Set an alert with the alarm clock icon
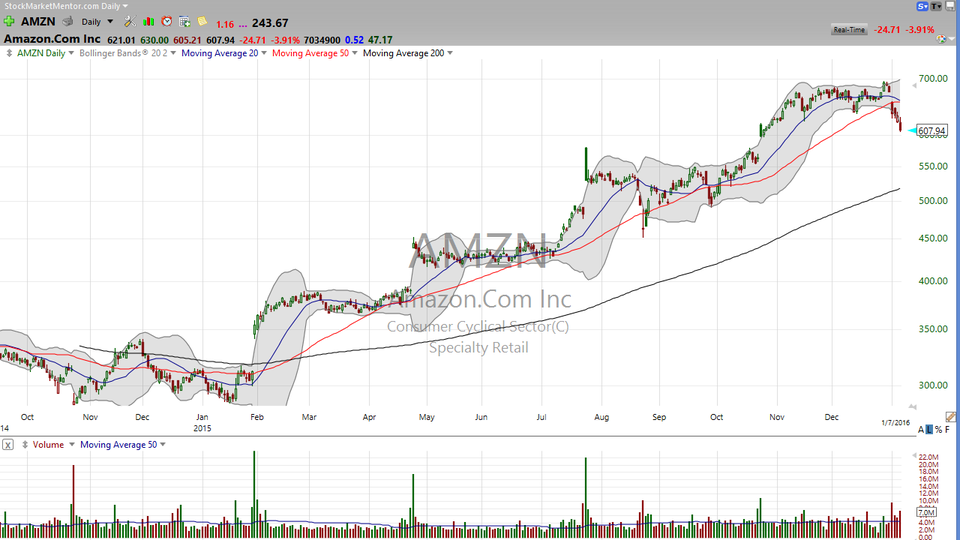This screenshot has height=540, width=960. 167,21
